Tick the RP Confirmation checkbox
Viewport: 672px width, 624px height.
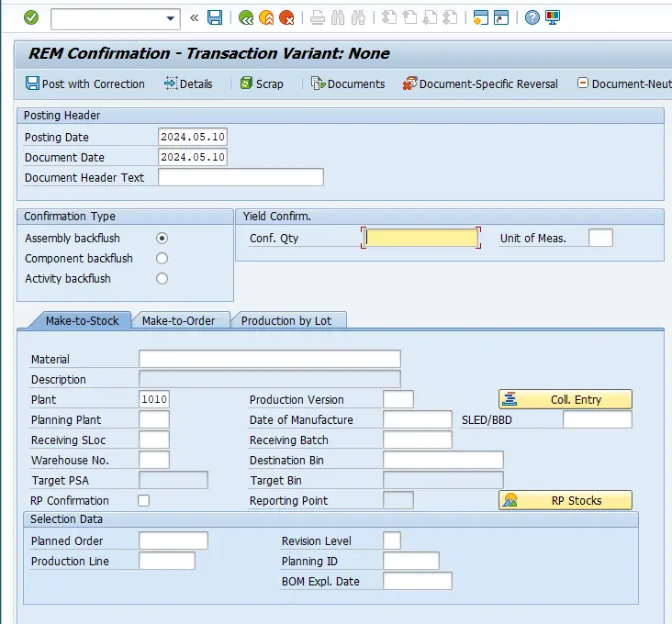tap(143, 501)
